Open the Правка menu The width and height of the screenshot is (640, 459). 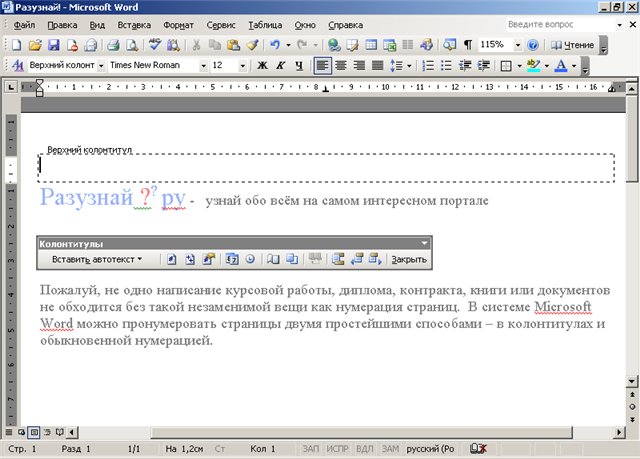tap(62, 25)
